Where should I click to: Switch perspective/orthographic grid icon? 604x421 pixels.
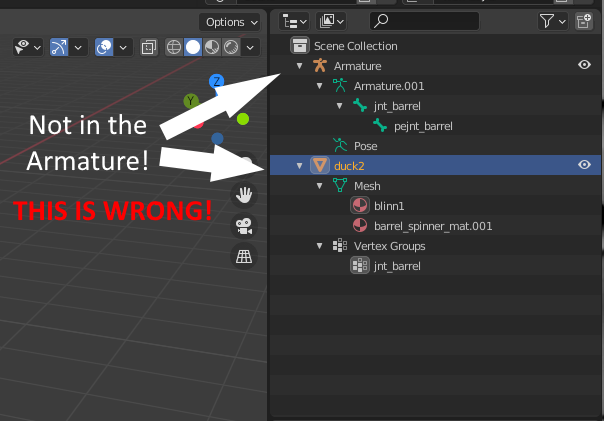pyautogui.click(x=244, y=256)
